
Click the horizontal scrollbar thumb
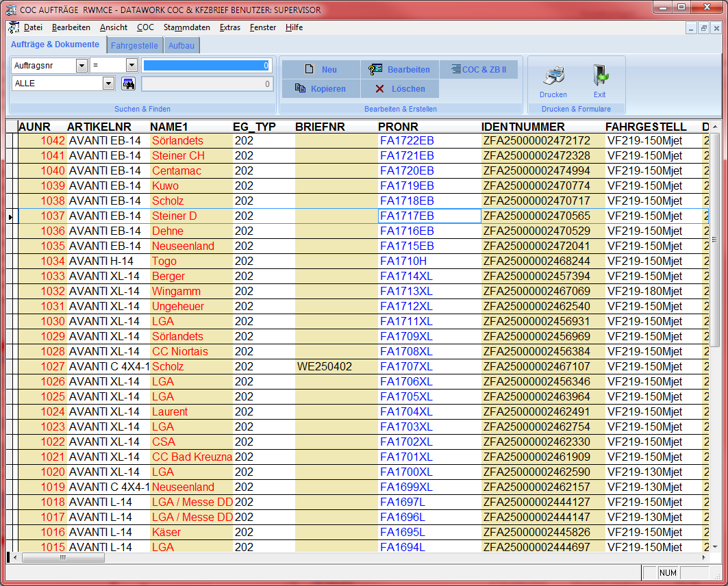63,557
